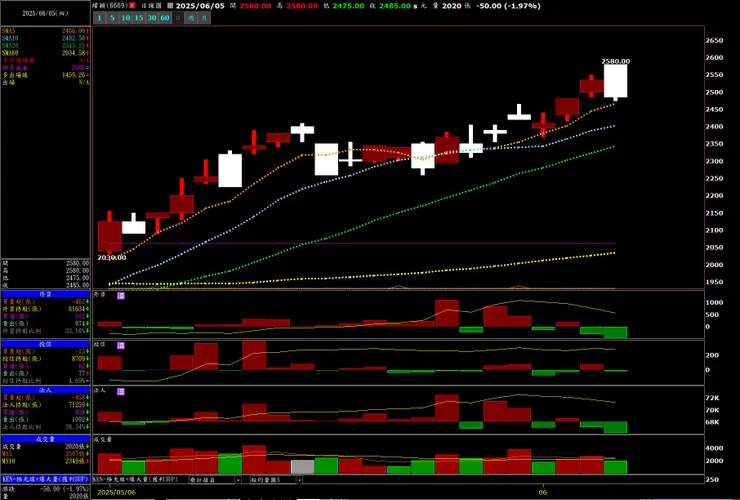Click the -50.00 (-1.97%) change in header

pos(509,6)
